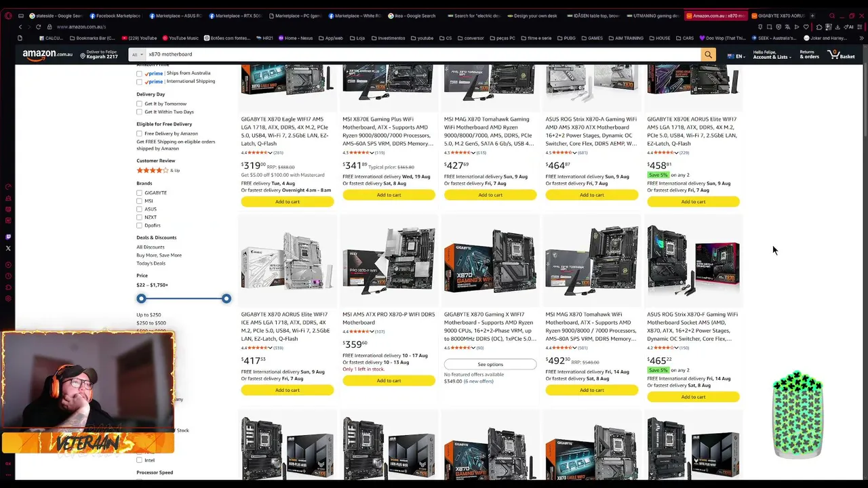Open the Investimentos bookmark folder
This screenshot has width=868, height=488.
(x=388, y=38)
